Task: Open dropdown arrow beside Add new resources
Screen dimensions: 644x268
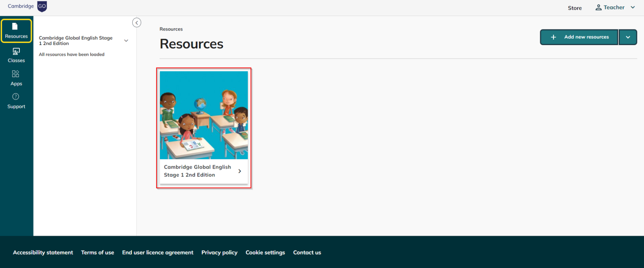Action: click(628, 37)
